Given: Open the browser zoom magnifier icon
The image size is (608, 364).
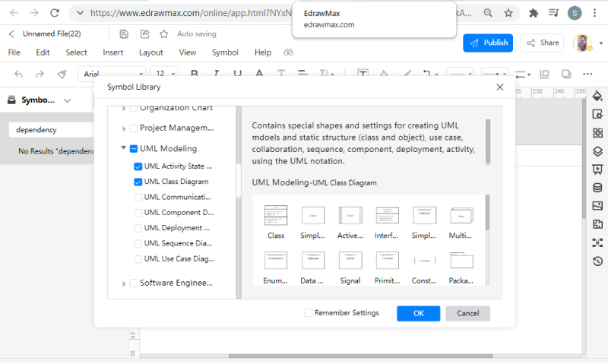Looking at the screenshot, I should coord(488,13).
